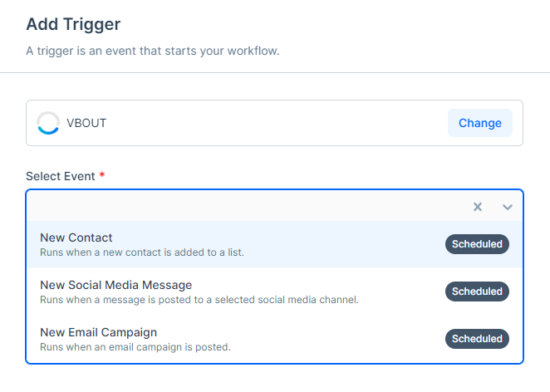This screenshot has height=392, width=550.
Task: Click the VBOUT circular logo icon
Action: [x=48, y=123]
